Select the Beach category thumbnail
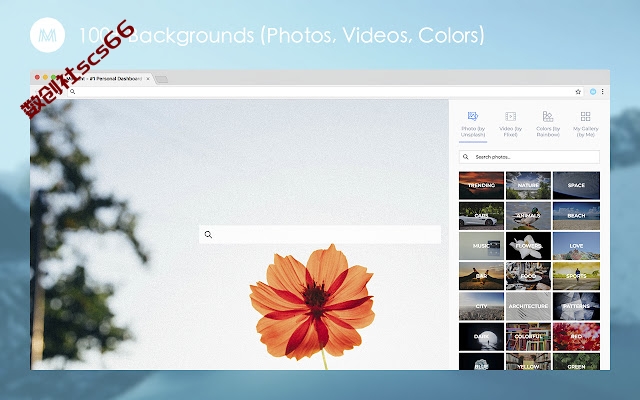The height and width of the screenshot is (400, 640). 576,216
